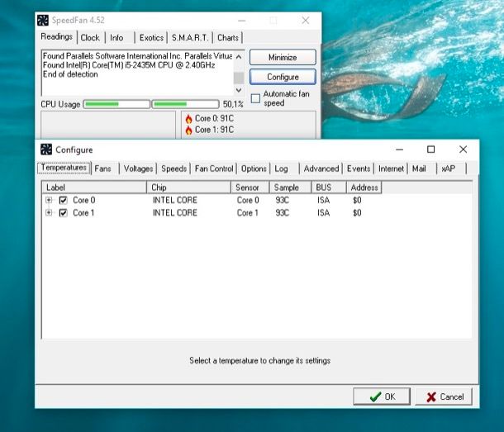Click the 50,1% CPU usage value
504x432 pixels.
(233, 104)
